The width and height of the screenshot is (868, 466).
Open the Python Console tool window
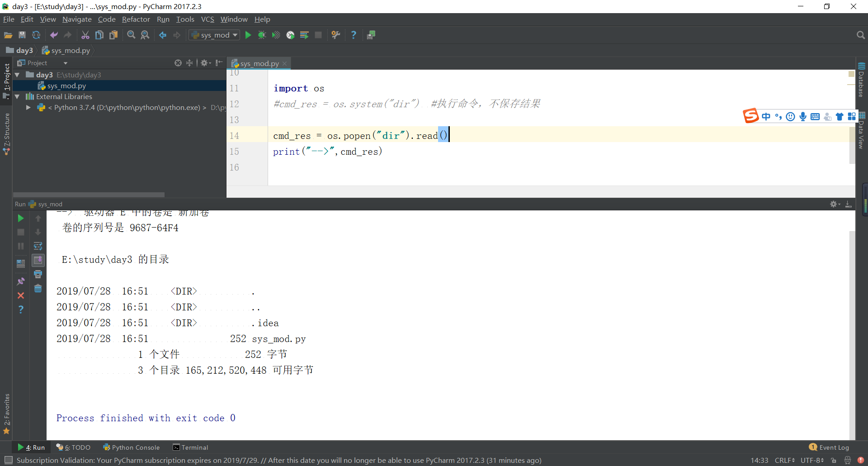tap(131, 447)
